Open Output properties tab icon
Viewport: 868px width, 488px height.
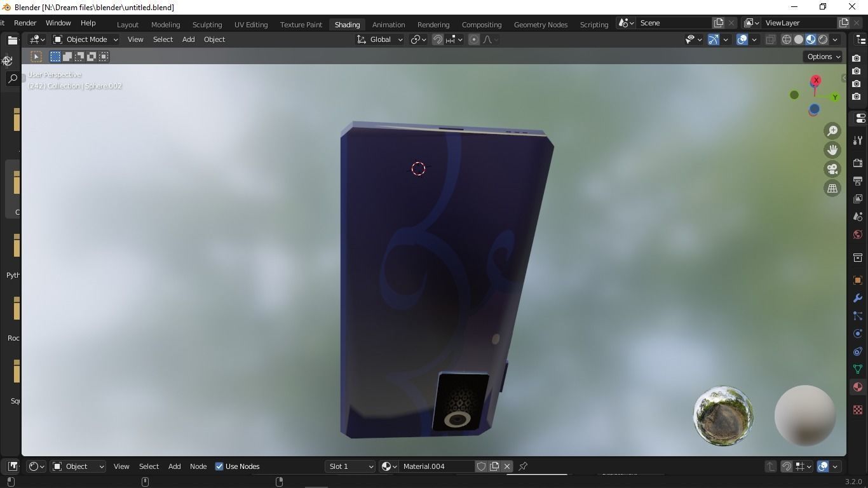pyautogui.click(x=858, y=181)
